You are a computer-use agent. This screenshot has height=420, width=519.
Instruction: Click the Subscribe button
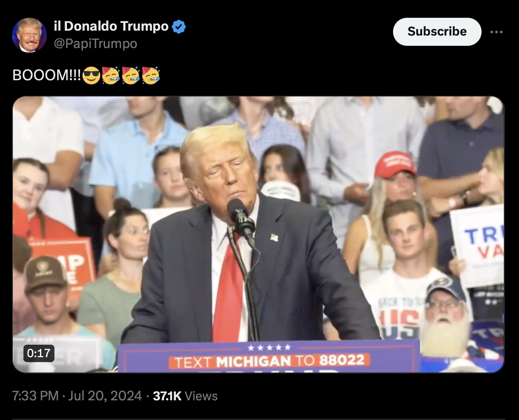click(x=437, y=32)
